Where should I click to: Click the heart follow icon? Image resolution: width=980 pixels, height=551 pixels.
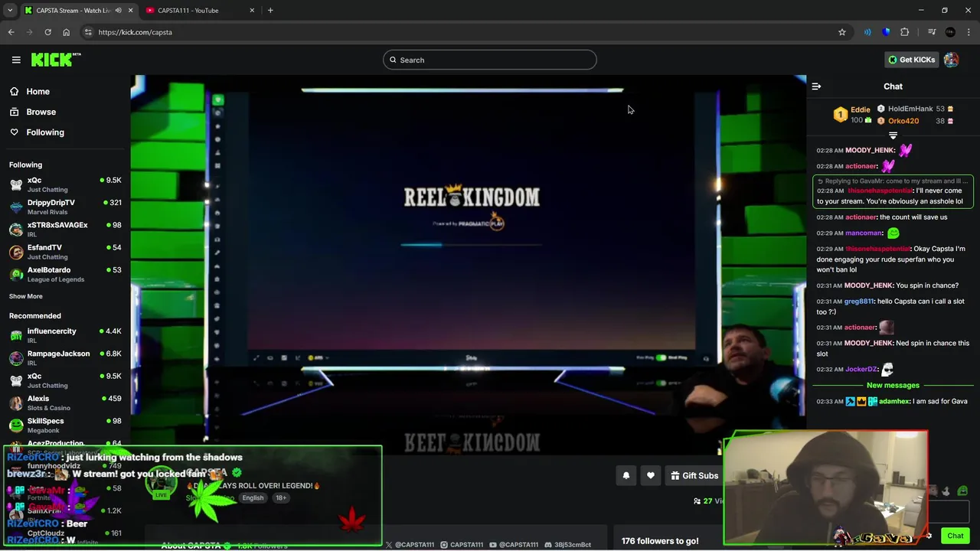(651, 475)
